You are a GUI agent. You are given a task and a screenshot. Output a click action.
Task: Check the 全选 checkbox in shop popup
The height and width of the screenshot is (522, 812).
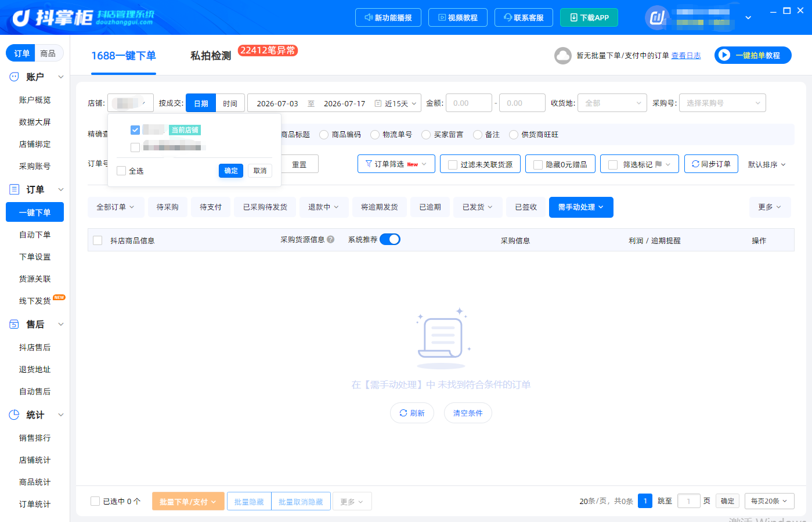tap(121, 171)
